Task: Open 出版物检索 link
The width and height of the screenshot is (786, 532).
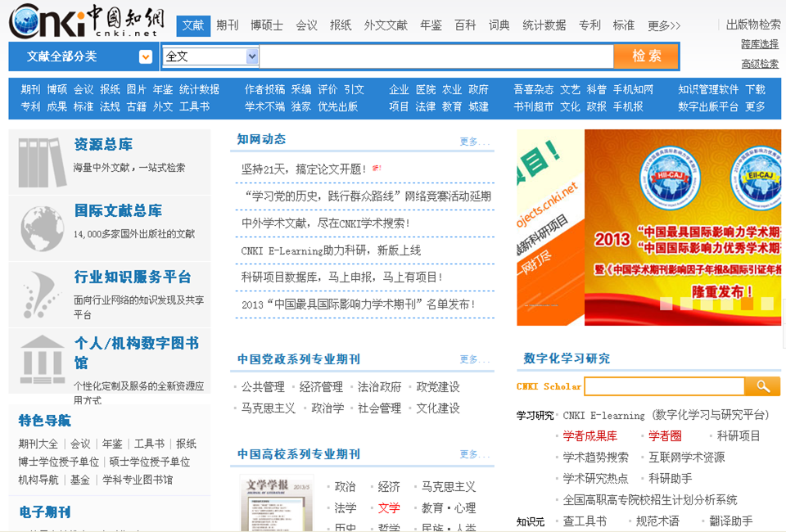Action: pyautogui.click(x=753, y=25)
